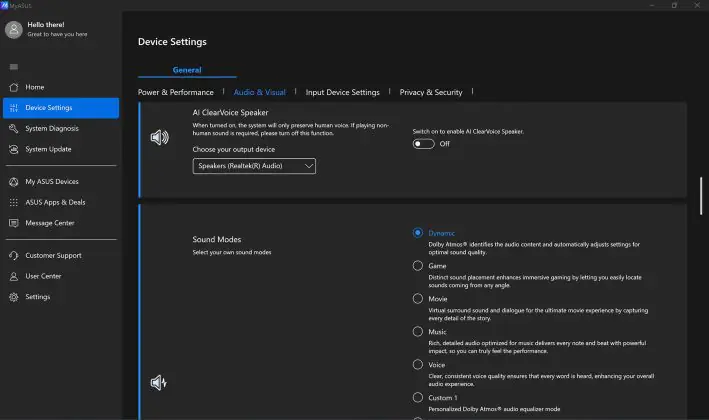Switch to Power & Performance tab
709x420 pixels.
coord(175,92)
